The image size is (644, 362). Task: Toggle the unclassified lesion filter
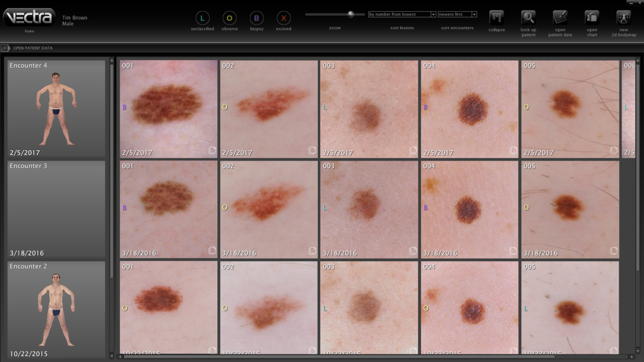pos(202,18)
